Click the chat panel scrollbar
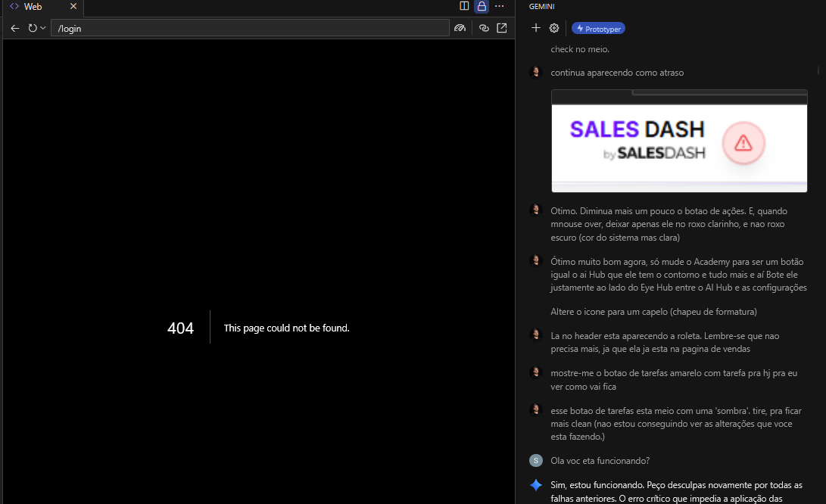 818,70
